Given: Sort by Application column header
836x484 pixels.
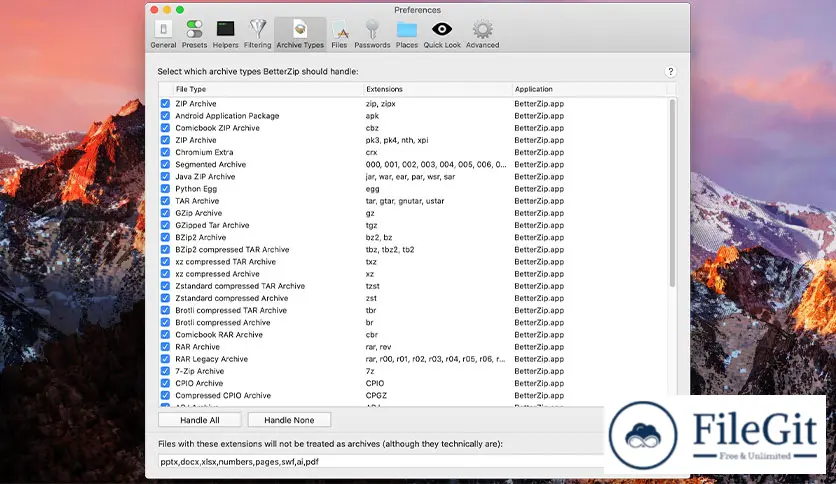Looking at the screenshot, I should [x=590, y=89].
